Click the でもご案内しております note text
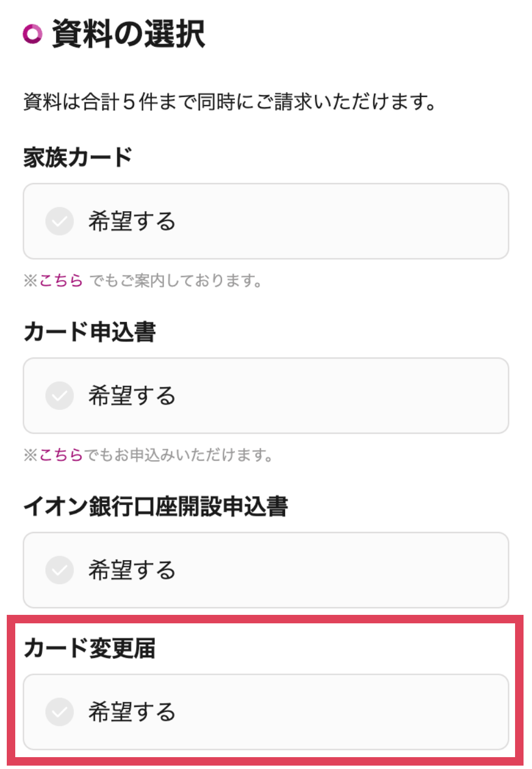Image resolution: width=532 pixels, height=769 pixels. click(x=175, y=280)
